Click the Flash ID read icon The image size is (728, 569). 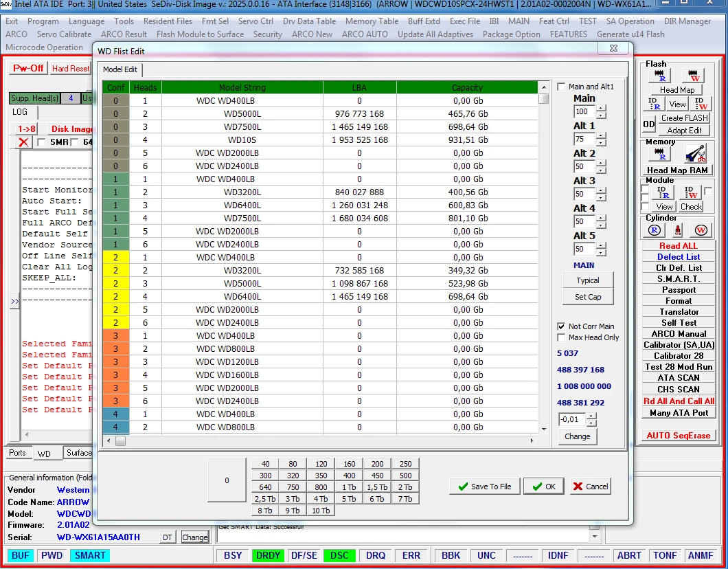click(x=654, y=104)
